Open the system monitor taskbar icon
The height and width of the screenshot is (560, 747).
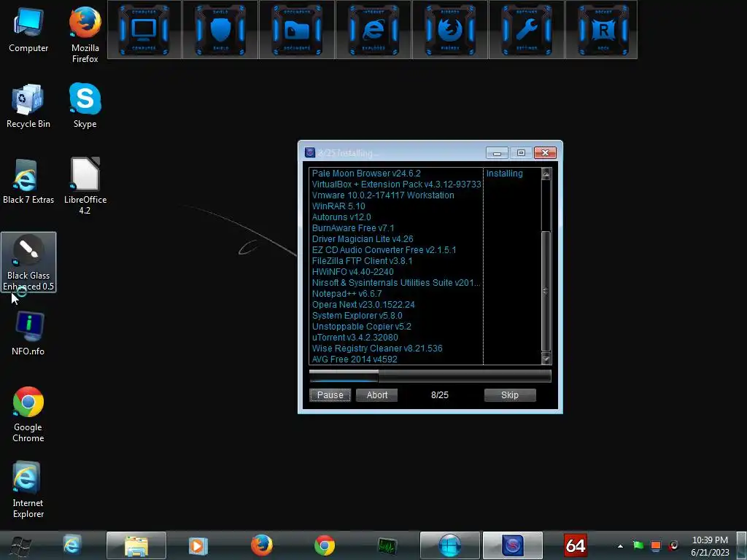coord(387,545)
